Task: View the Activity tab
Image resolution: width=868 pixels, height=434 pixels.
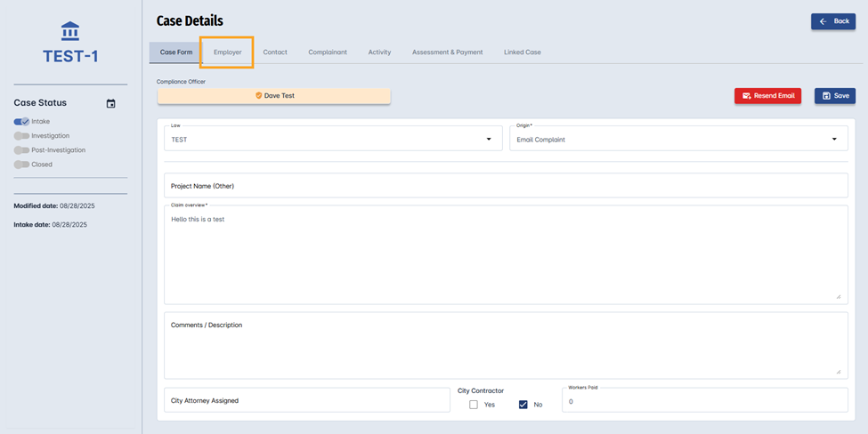Action: 380,52
